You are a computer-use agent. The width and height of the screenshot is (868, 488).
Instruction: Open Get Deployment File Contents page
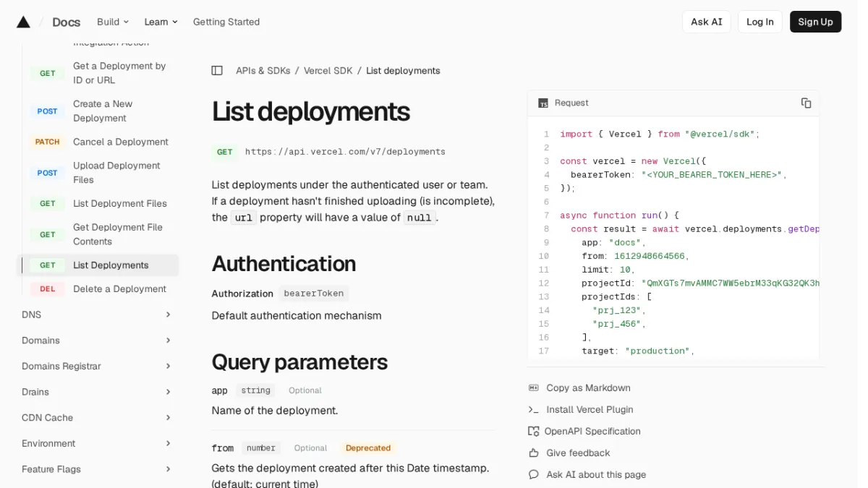[x=118, y=234]
